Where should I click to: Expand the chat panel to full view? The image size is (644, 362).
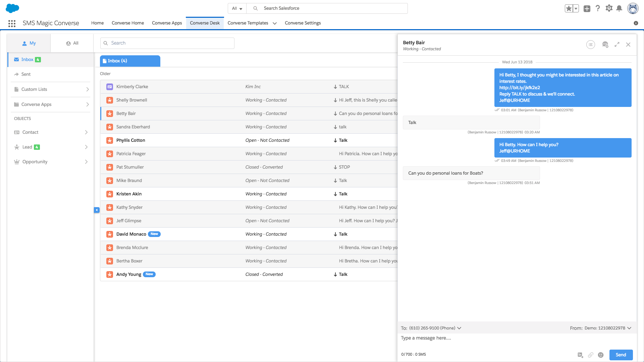tap(617, 45)
